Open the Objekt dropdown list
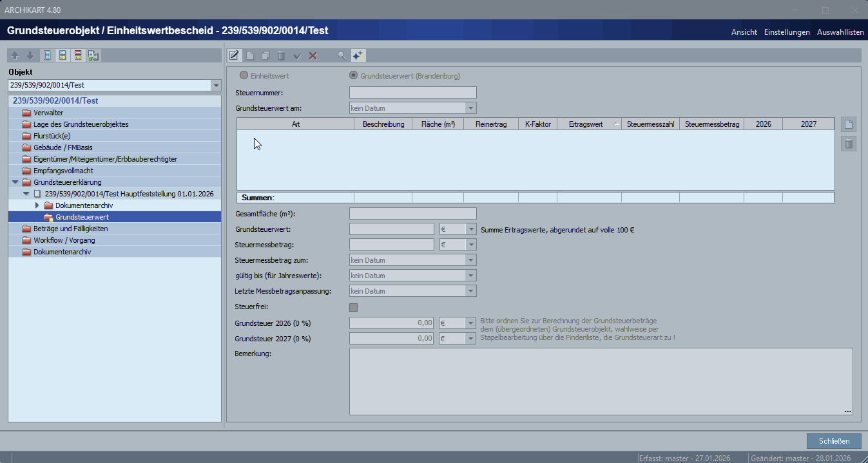The height and width of the screenshot is (463, 868). pyautogui.click(x=215, y=86)
